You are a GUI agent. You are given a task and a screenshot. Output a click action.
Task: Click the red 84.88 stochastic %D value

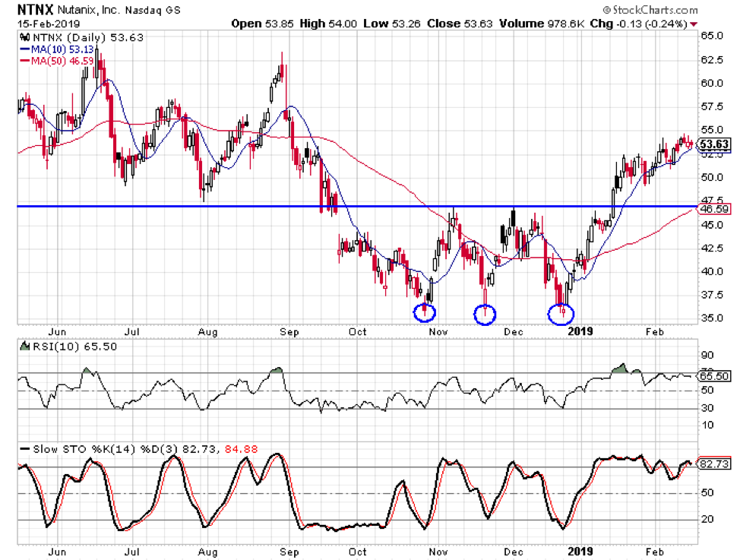[x=241, y=449]
